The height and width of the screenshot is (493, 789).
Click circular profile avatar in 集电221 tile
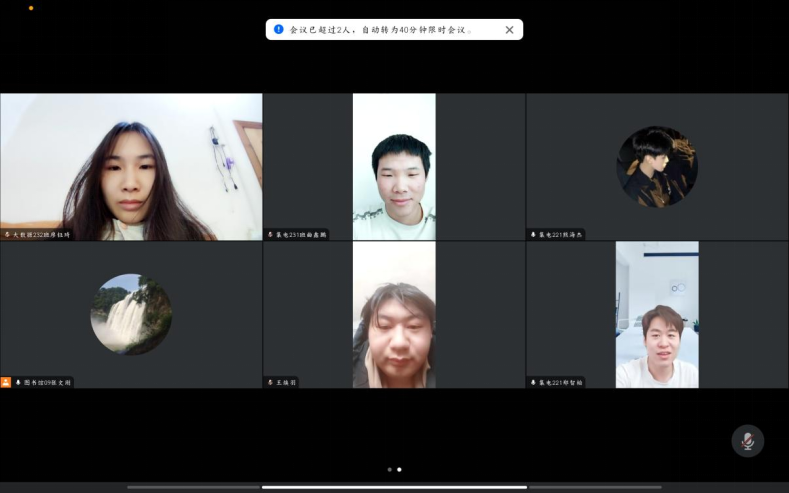click(x=657, y=167)
